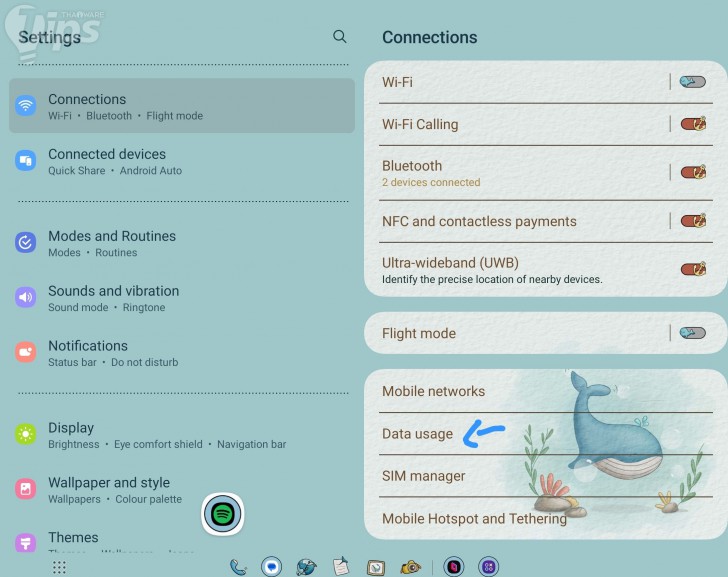
Task: Enable the Flight mode switch
Action: click(693, 333)
